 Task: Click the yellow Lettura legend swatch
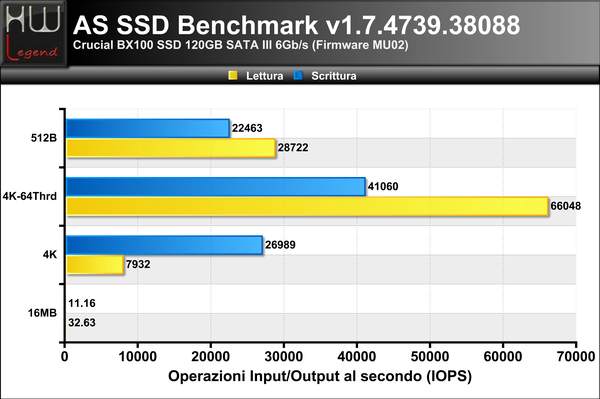pos(233,75)
